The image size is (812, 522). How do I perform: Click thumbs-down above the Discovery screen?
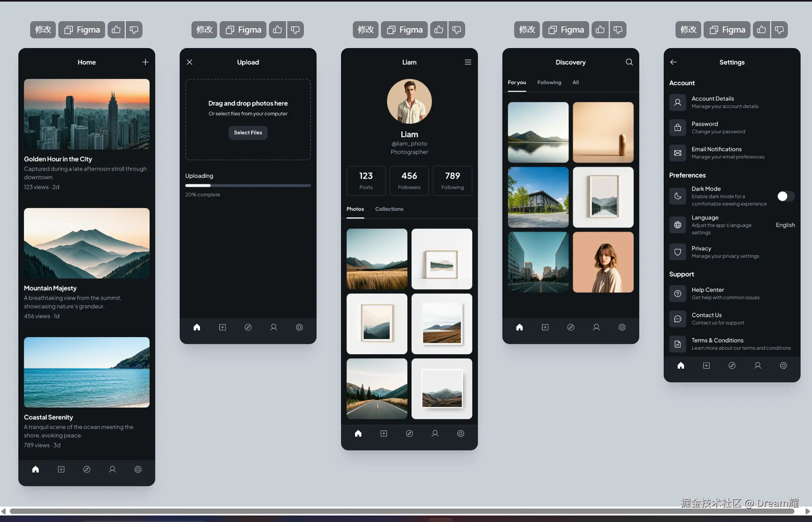point(618,30)
